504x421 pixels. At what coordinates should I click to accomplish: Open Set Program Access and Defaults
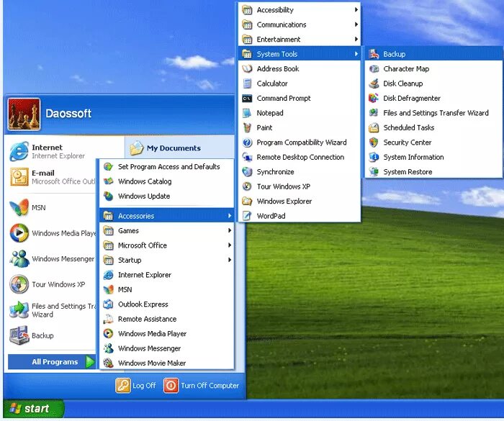167,166
